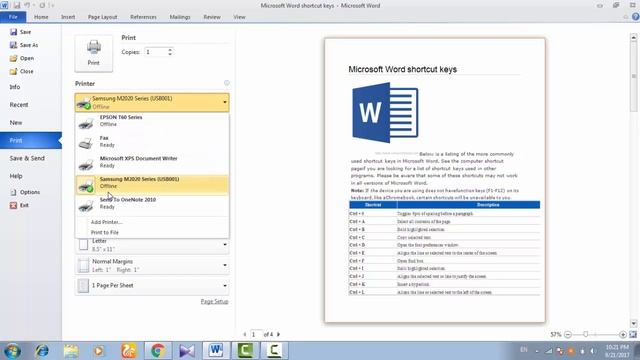Viewport: 640px width, 360px height.
Task: Choose Send To OneNote 2010 printer
Action: coord(152,203)
